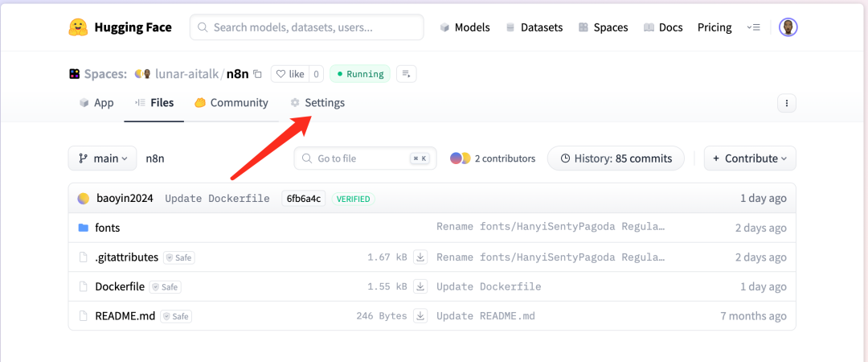The width and height of the screenshot is (868, 362).
Task: View History: 85 commits
Action: (x=616, y=158)
